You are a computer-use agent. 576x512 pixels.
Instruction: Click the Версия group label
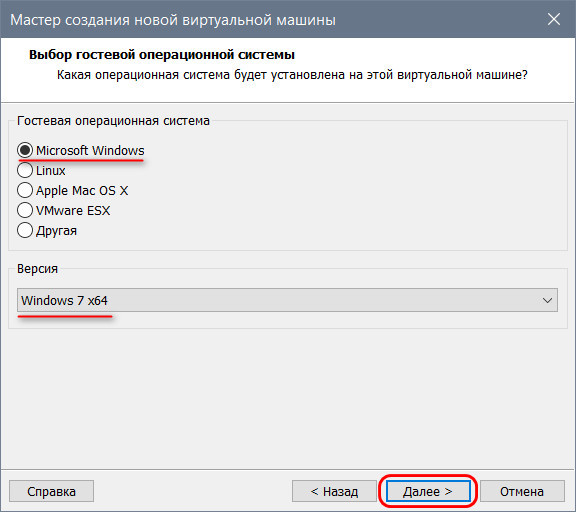[37, 269]
